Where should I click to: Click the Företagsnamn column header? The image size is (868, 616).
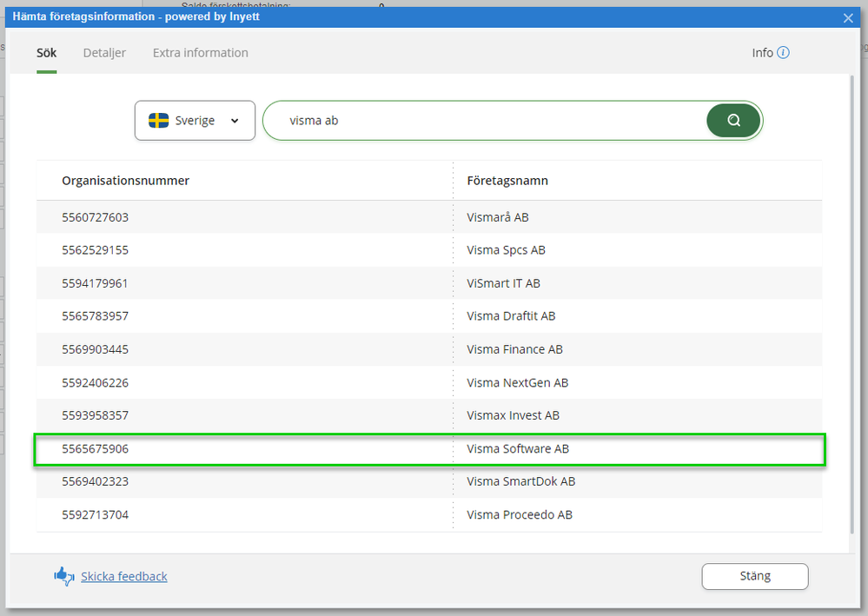point(507,181)
